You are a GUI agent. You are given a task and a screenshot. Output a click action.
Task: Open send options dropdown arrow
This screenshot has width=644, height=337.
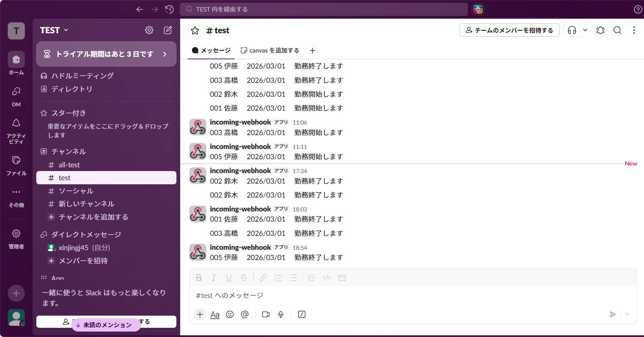click(627, 315)
